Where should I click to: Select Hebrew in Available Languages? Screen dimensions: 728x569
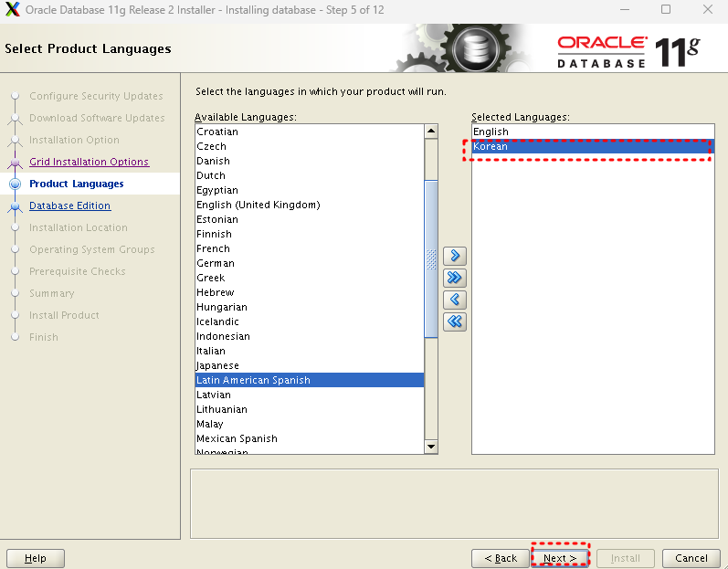pos(310,292)
